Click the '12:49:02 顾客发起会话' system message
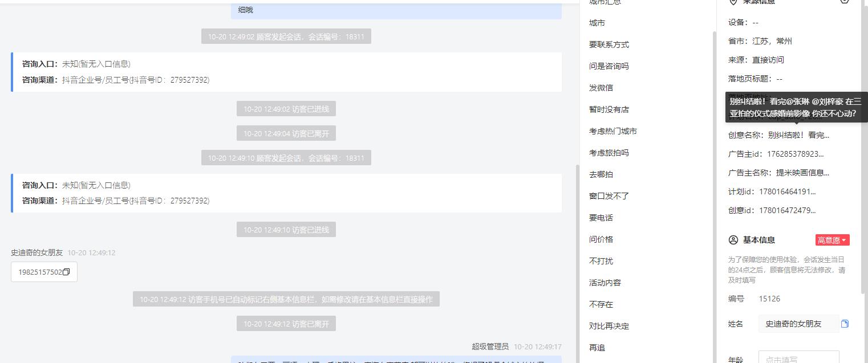The image size is (868, 363). click(286, 36)
